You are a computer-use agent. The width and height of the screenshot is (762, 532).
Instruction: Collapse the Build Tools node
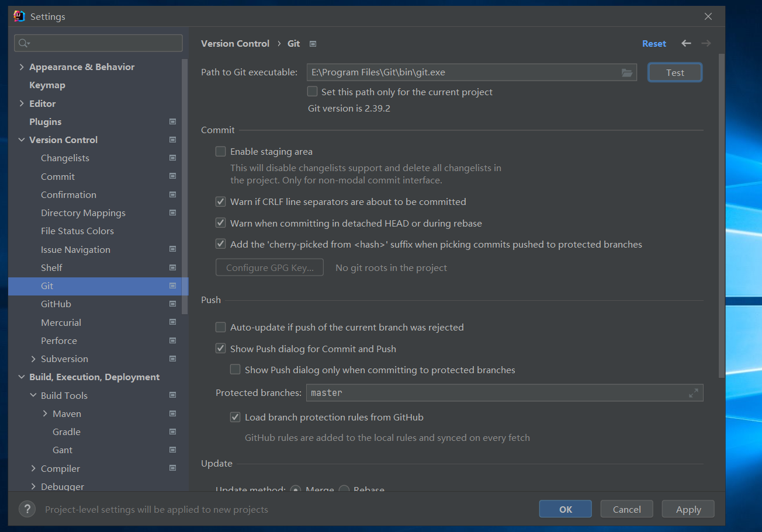(x=33, y=395)
